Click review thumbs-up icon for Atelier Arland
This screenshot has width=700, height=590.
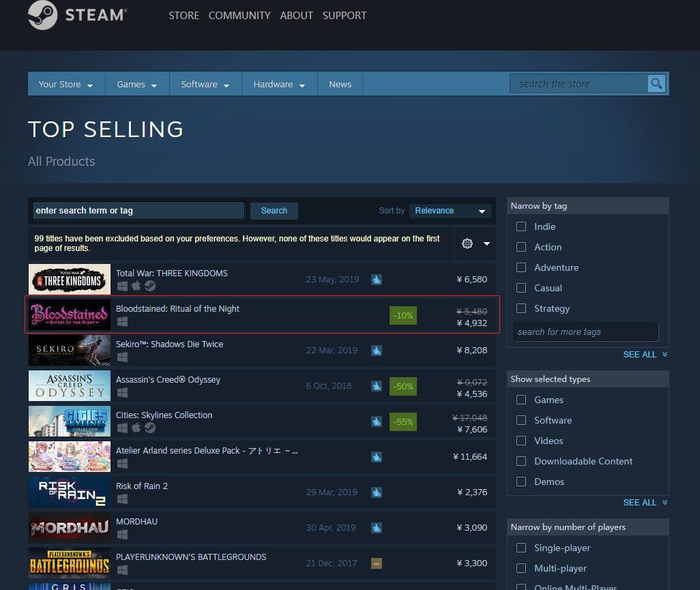tap(377, 456)
